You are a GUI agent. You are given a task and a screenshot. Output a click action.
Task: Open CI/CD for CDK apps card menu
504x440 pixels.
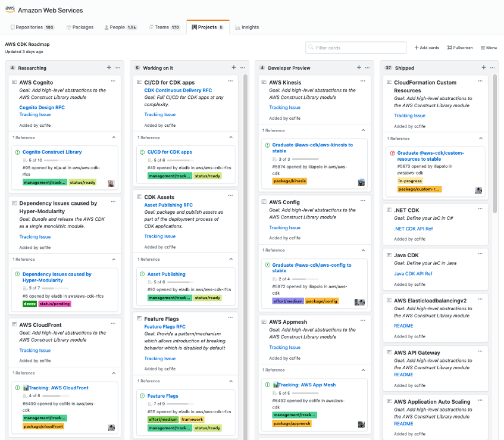pos(230,81)
